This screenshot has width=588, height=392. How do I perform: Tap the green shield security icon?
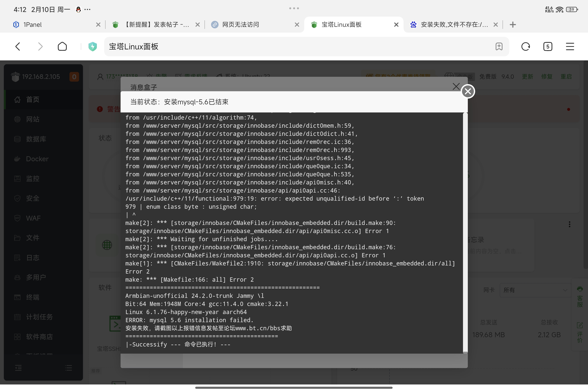tap(93, 46)
